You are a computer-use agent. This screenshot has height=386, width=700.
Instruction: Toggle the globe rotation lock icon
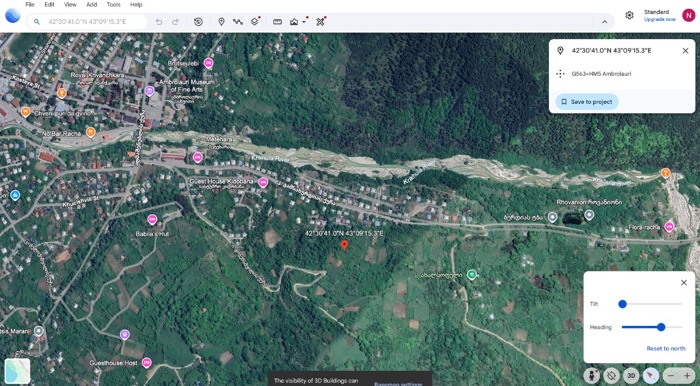click(612, 376)
